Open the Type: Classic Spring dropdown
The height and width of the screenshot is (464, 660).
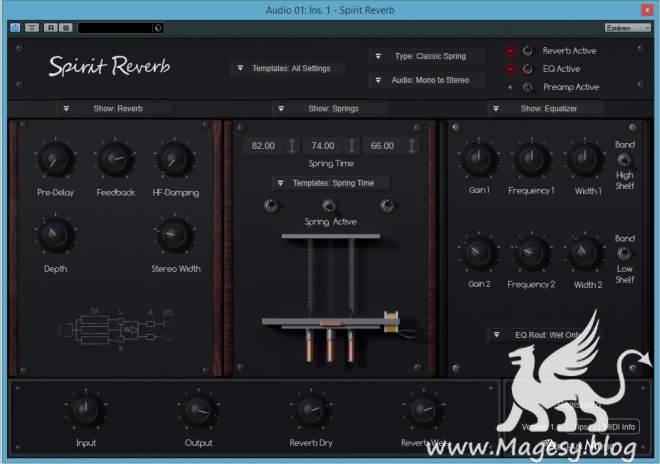[x=427, y=56]
